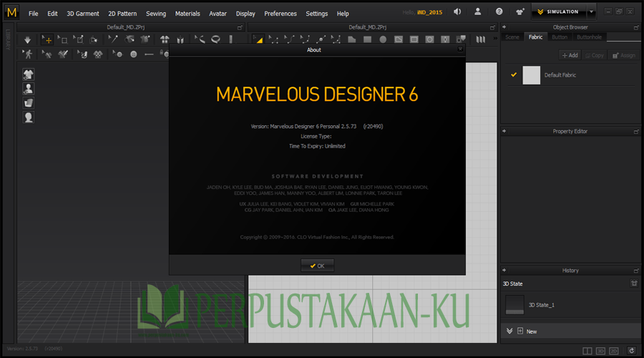This screenshot has width=644, height=358.
Task: Switch to 3D-only view layout
Action: (600, 351)
